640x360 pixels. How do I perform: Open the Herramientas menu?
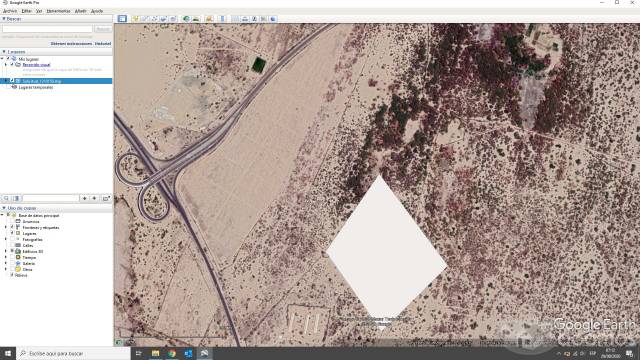[x=58, y=11]
